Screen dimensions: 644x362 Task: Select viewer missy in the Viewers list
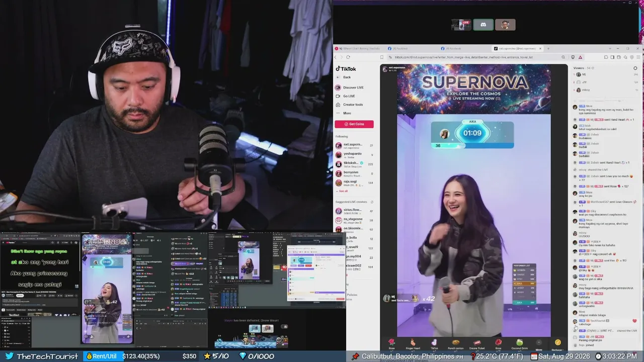[x=606, y=90]
